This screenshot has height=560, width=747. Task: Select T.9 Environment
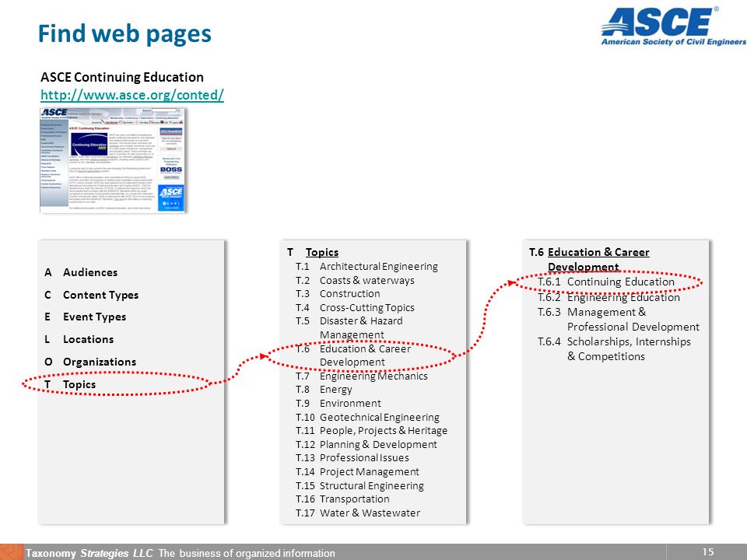[x=338, y=404]
